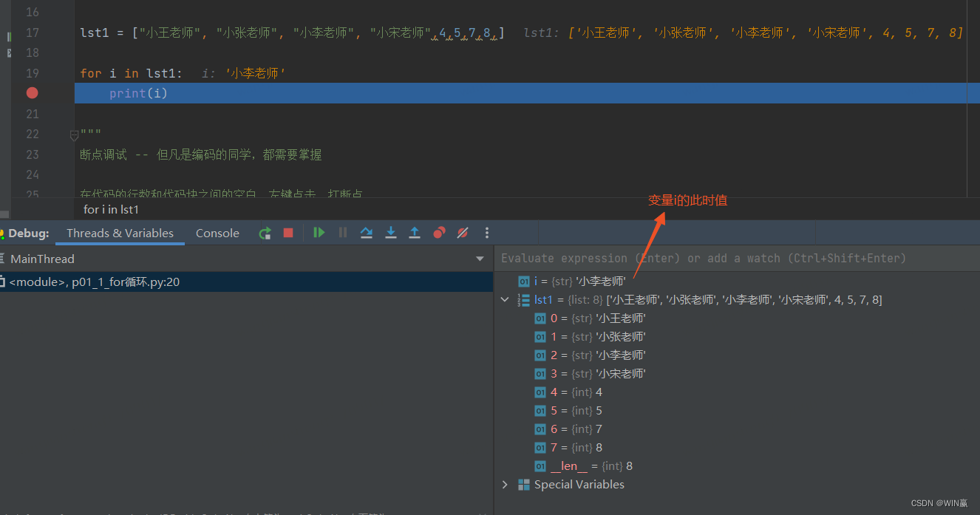
Task: Select list element 3 = '小宋老师'
Action: tap(590, 374)
